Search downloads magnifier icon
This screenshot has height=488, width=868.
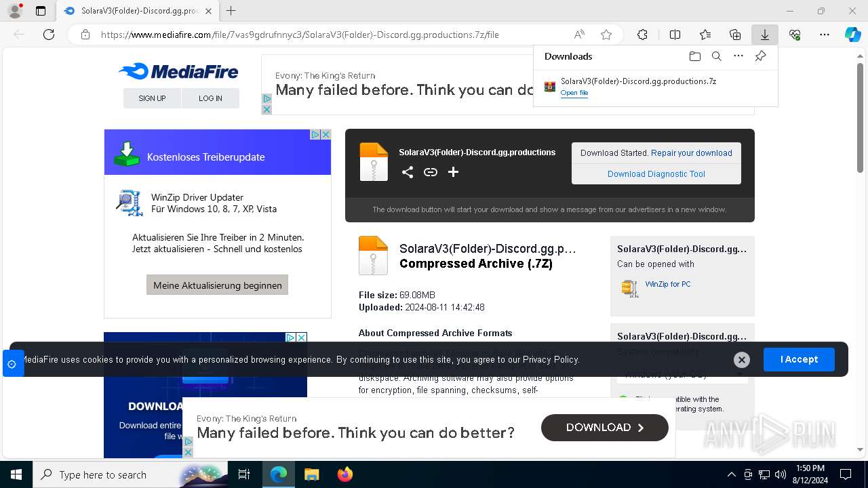click(717, 56)
